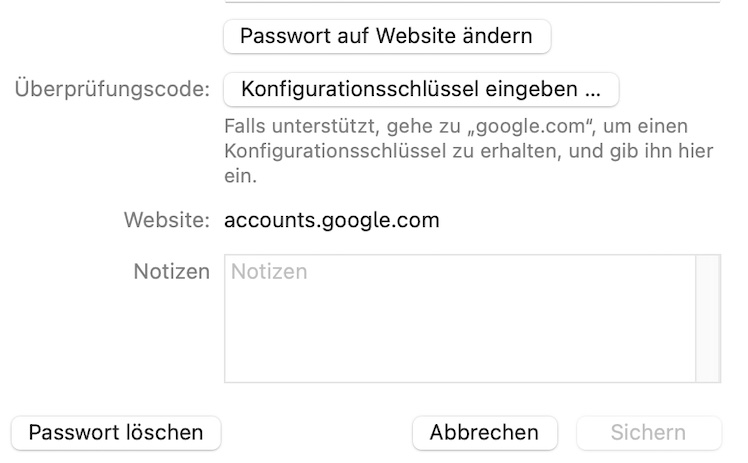
Task: Click the ellipsis on the Konfigurationsschlüssel button
Action: click(x=592, y=90)
